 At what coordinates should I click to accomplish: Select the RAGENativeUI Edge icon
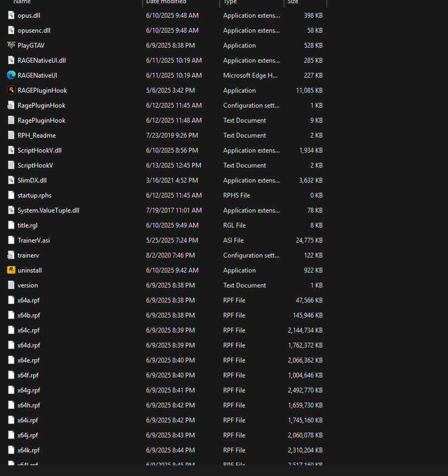(x=11, y=75)
